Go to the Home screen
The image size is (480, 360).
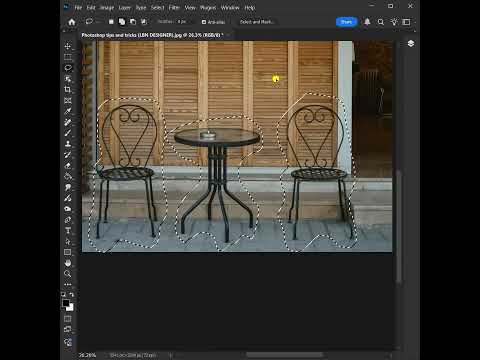coord(72,22)
